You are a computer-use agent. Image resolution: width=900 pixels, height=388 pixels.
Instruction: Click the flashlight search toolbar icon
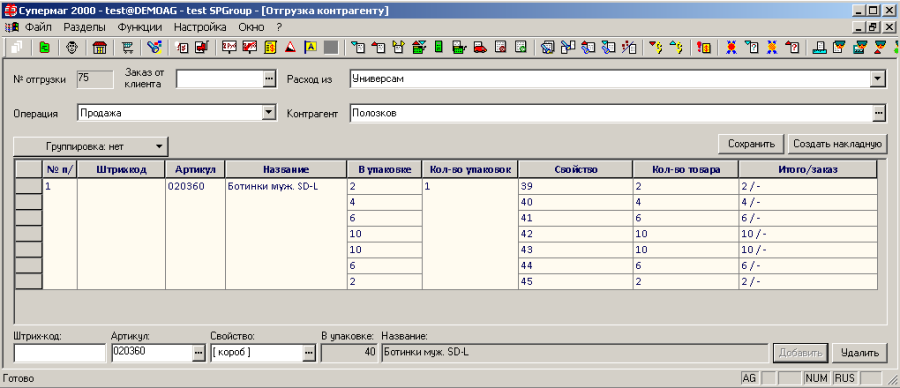[x=154, y=48]
